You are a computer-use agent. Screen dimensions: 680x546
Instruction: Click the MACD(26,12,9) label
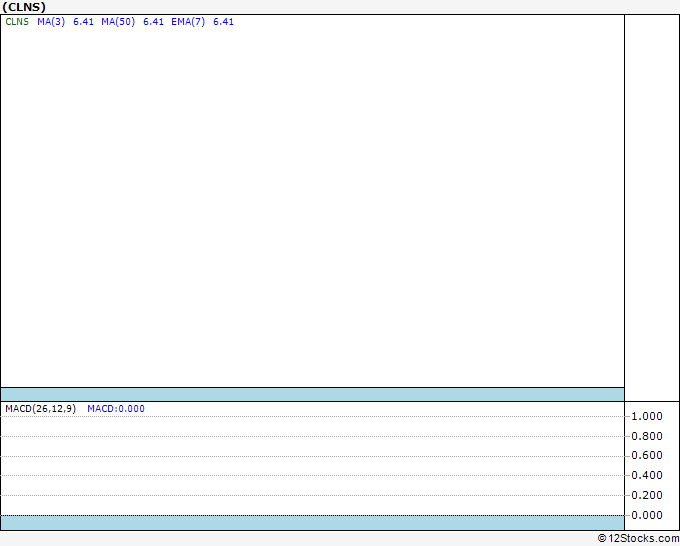point(40,409)
